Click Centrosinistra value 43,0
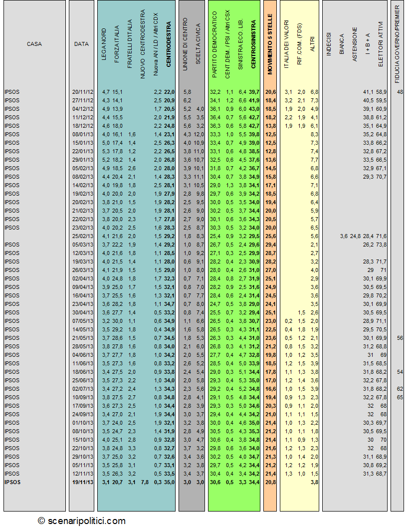The height and width of the screenshot is (532, 414). [x=254, y=109]
